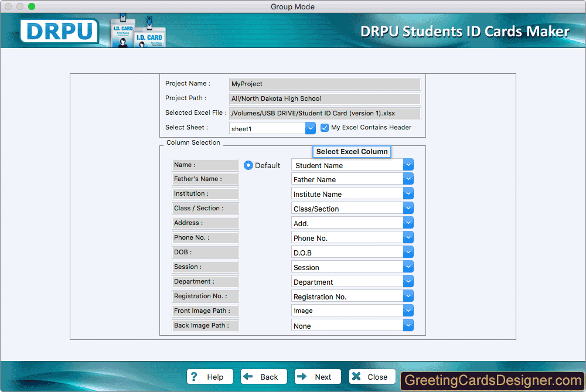The height and width of the screenshot is (392, 586).
Task: Click the Column Selection group title
Action: (x=193, y=142)
